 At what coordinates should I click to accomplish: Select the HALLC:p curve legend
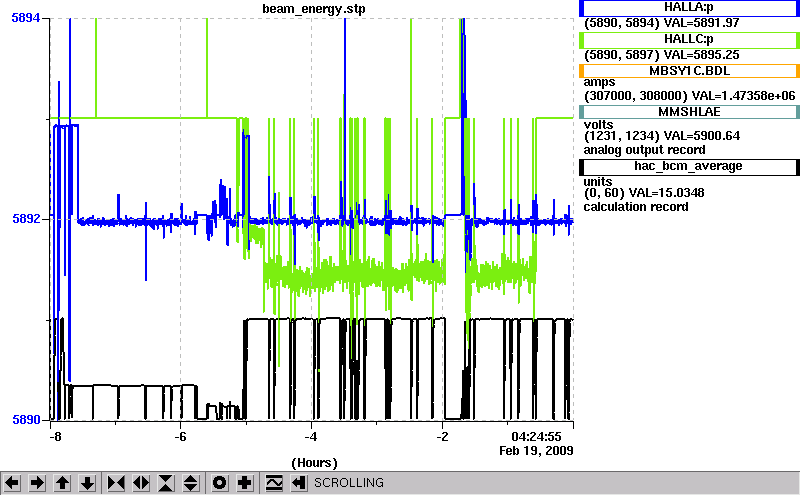point(689,39)
